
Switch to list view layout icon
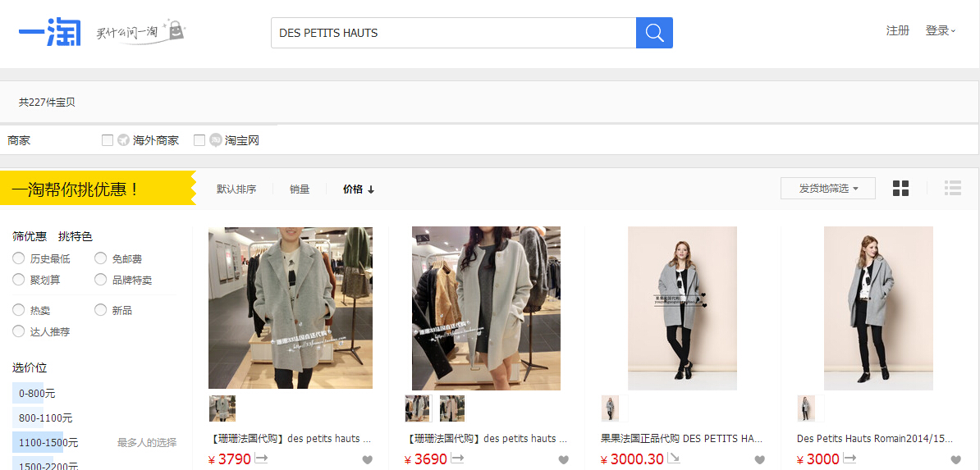[953, 188]
